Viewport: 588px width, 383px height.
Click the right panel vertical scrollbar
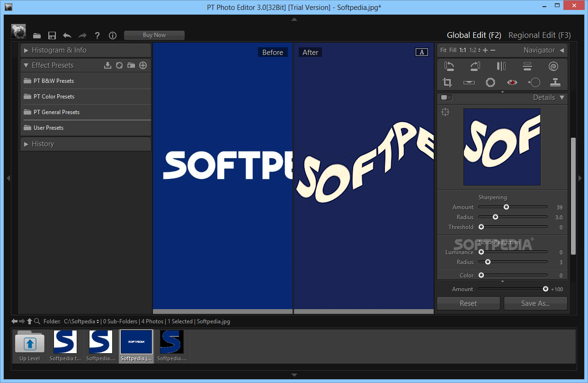pyautogui.click(x=573, y=196)
